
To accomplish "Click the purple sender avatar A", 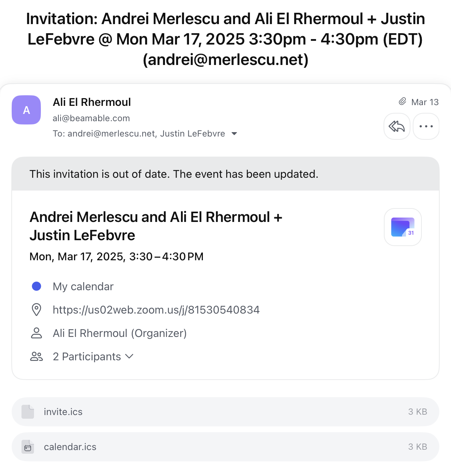I will tap(26, 110).
